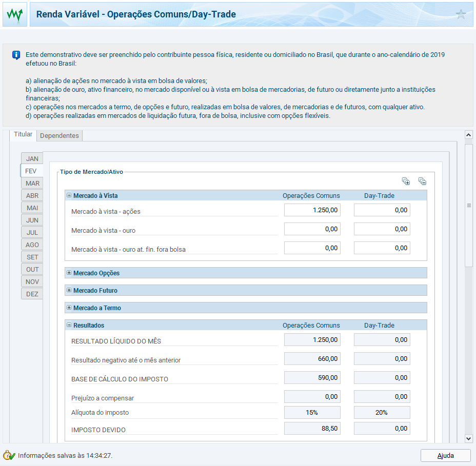Click the green Renda Variável chart icon
The image size is (476, 466).
click(14, 14)
